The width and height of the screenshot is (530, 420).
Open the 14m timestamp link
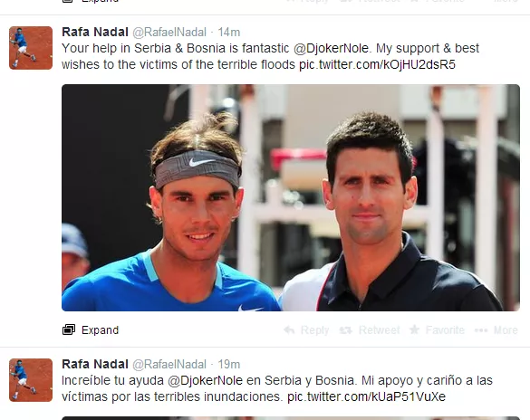[x=229, y=33]
